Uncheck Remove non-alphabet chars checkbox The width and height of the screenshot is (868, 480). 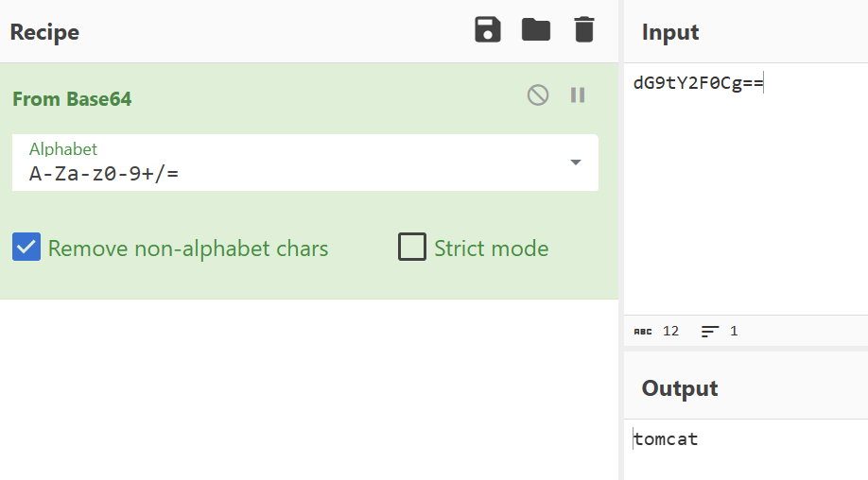point(26,247)
